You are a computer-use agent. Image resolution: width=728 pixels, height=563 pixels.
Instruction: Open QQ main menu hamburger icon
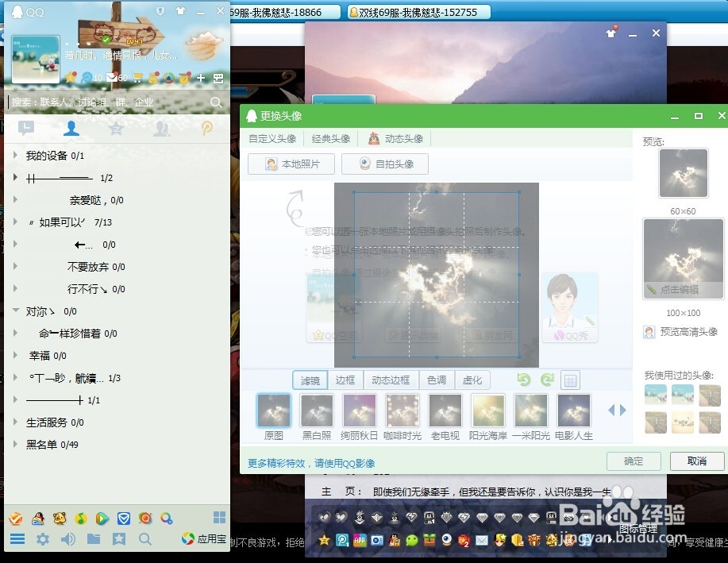coord(17,539)
